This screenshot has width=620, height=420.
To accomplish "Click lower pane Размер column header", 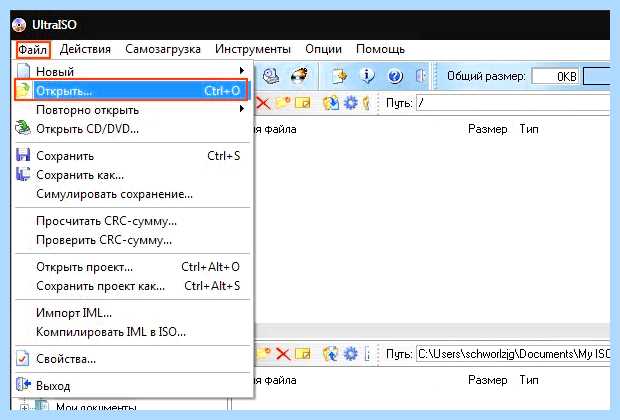I will coord(488,380).
